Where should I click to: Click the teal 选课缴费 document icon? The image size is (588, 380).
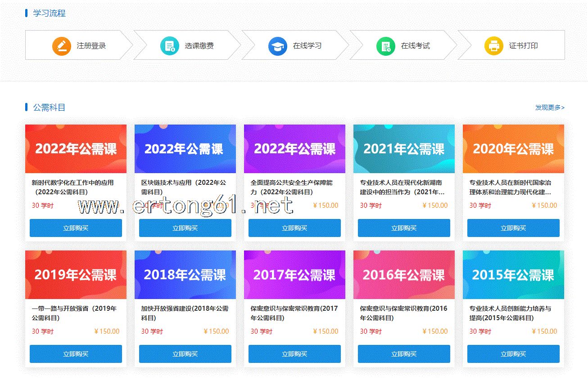[170, 46]
